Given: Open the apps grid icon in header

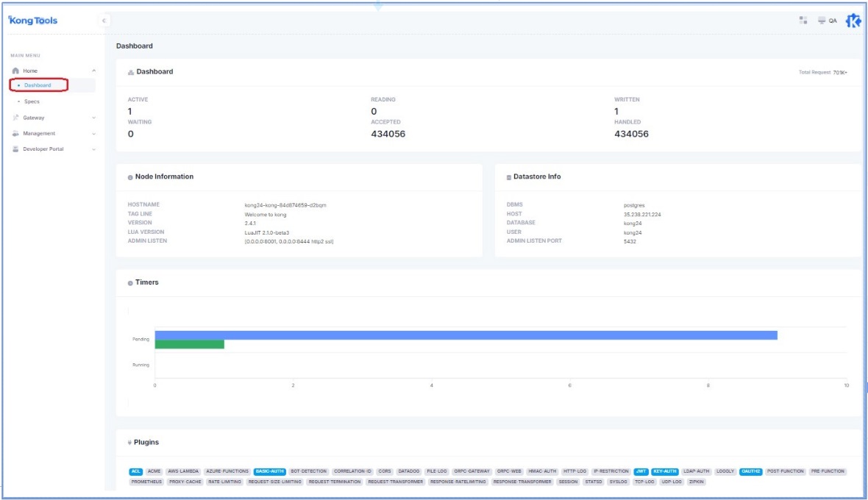Looking at the screenshot, I should 803,21.
